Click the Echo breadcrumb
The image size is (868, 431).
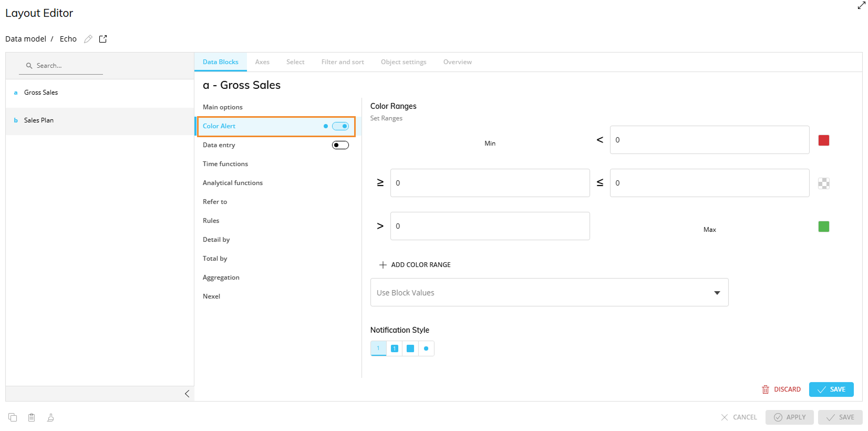(x=68, y=39)
